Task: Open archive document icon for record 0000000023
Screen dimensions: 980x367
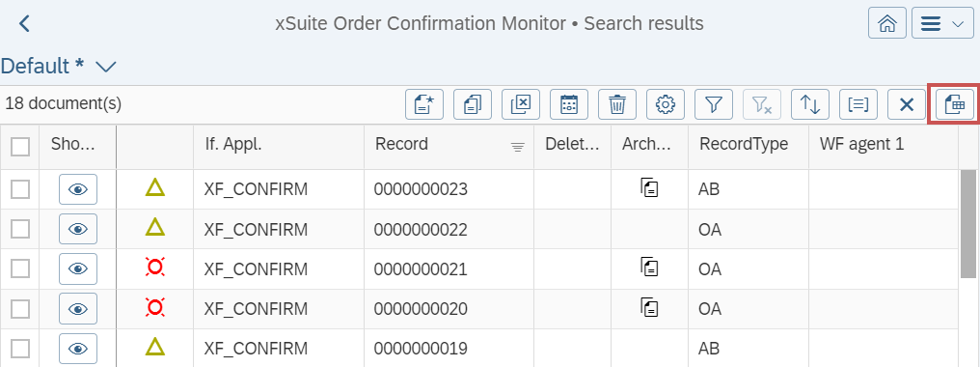Action: pyautogui.click(x=649, y=188)
